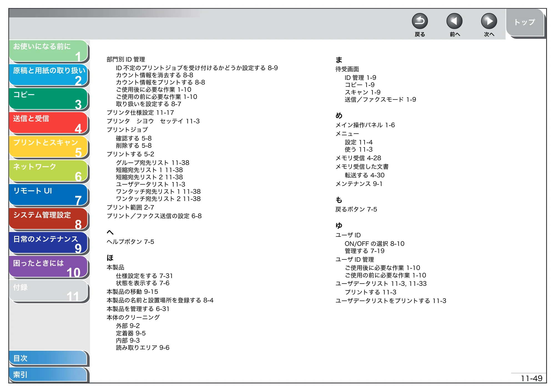Click メモリ受信 4-28 entry
Image resolution: width=555 pixels, height=392 pixels.
tap(358, 158)
